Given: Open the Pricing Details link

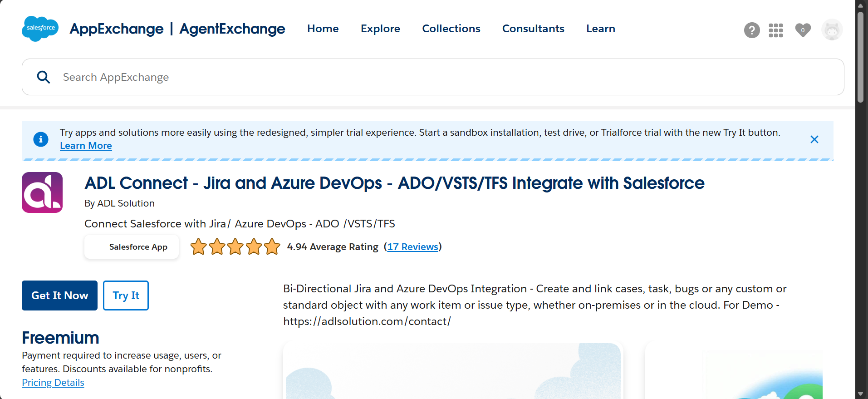Looking at the screenshot, I should pyautogui.click(x=53, y=383).
